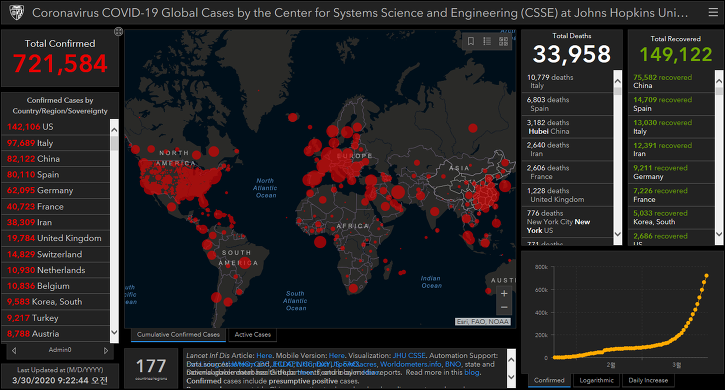Select Italy with 97,689 confirmed cases
725x390 pixels.
click(x=56, y=143)
